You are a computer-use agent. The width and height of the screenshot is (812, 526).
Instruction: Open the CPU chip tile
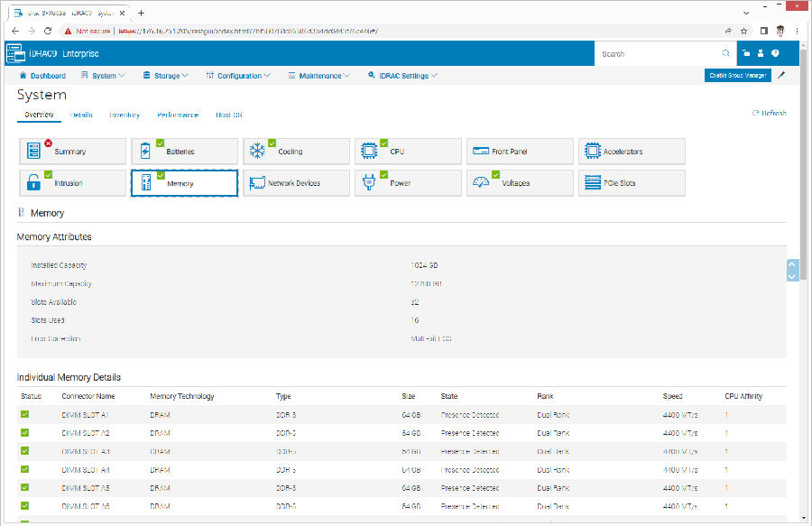click(x=408, y=152)
